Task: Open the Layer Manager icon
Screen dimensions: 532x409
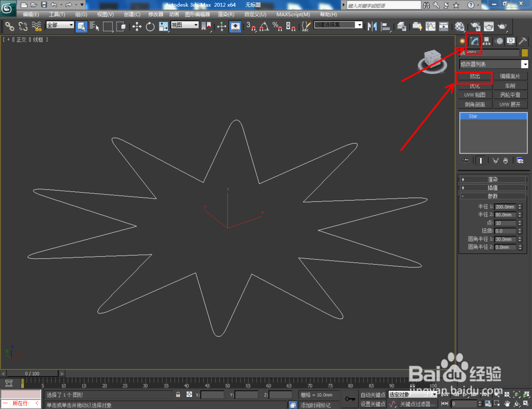Action: coord(402,26)
